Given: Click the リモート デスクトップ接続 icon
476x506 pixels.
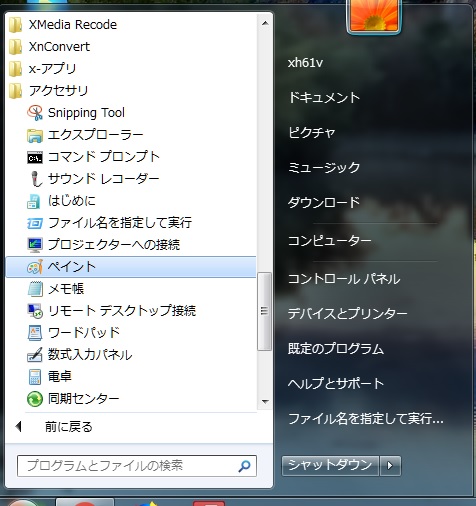Looking at the screenshot, I should [35, 311].
